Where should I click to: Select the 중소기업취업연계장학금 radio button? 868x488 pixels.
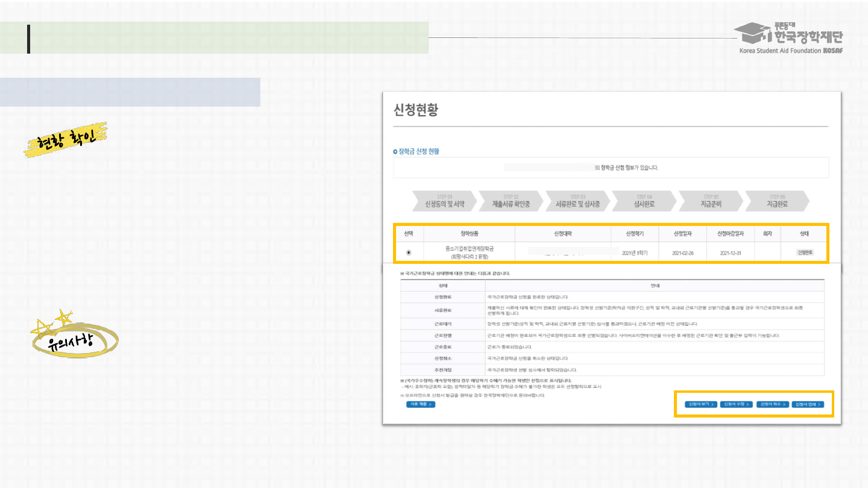[x=409, y=252]
